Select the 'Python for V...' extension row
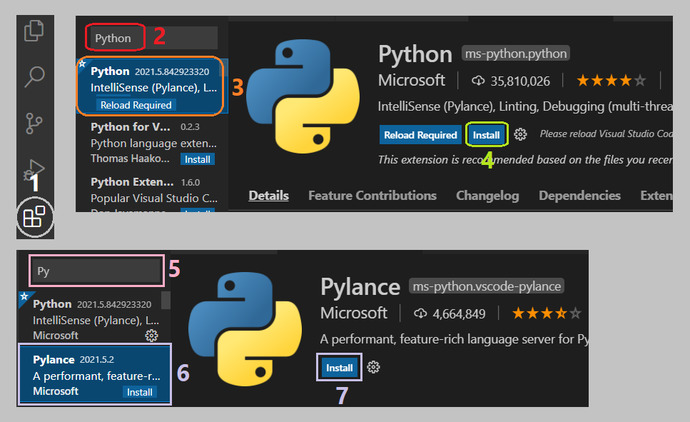Screen dimensions: 690x422 (152, 143)
